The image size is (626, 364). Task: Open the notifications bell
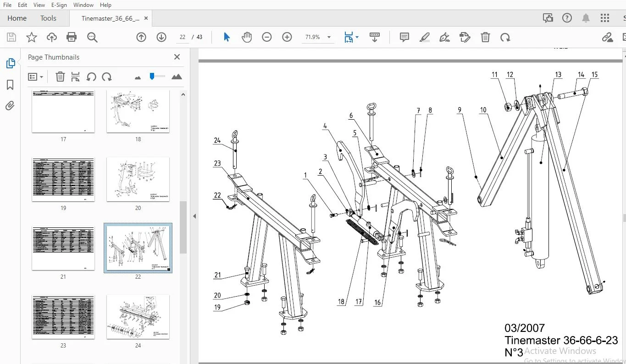(x=586, y=18)
